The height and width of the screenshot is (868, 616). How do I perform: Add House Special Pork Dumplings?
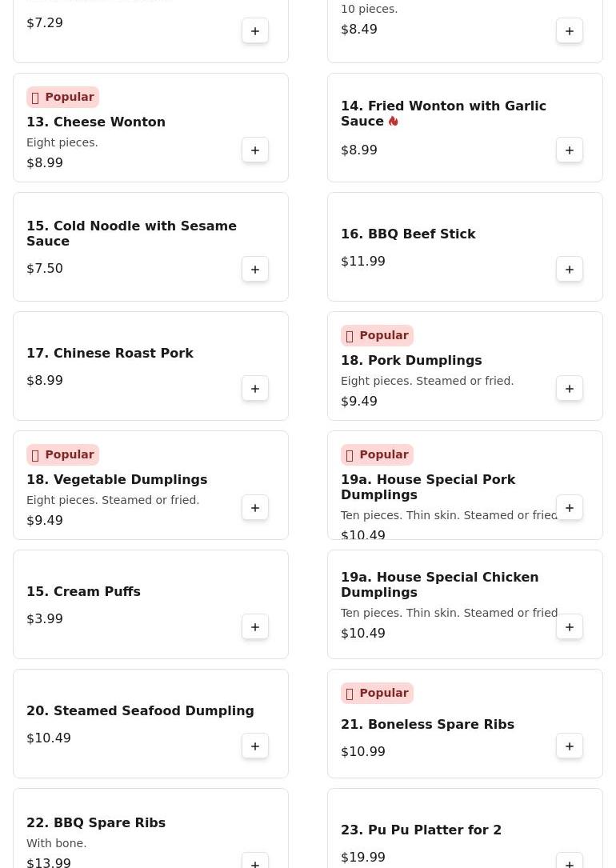[x=570, y=508]
